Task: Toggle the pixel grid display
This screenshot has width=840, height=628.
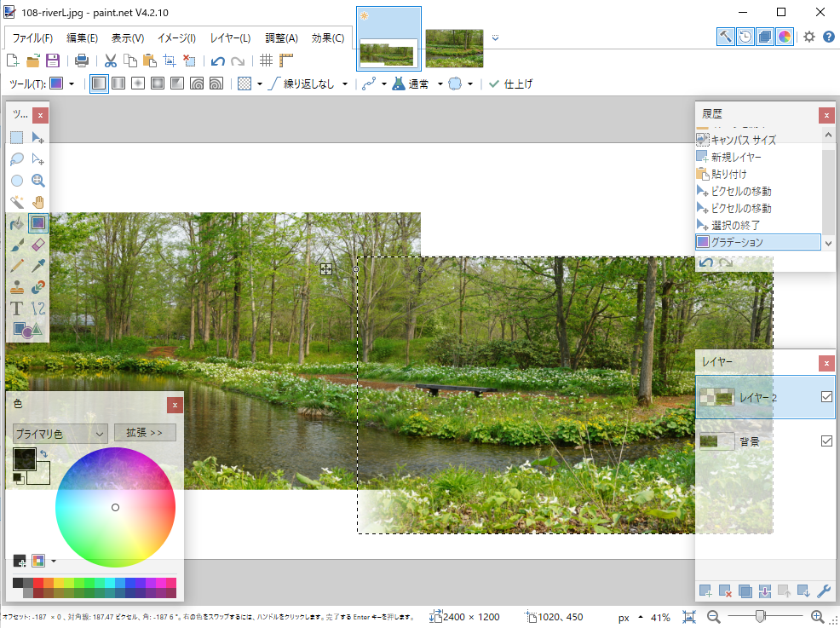Action: tap(267, 60)
